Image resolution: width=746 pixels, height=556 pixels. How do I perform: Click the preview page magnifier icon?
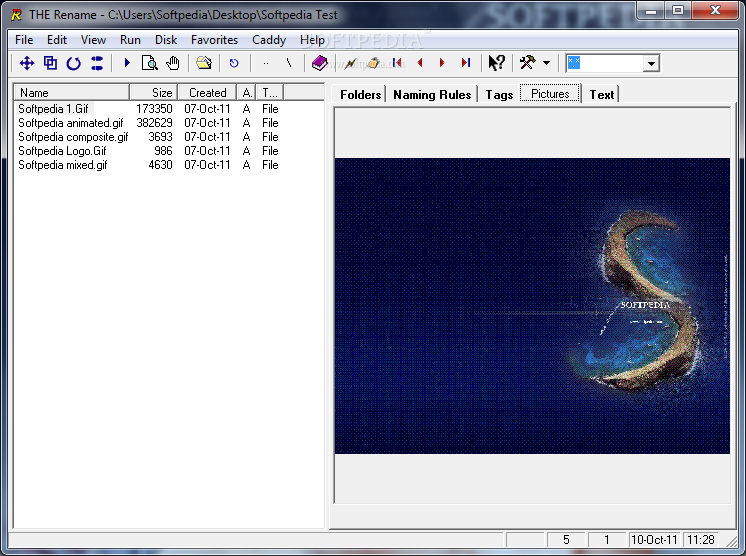(x=149, y=63)
